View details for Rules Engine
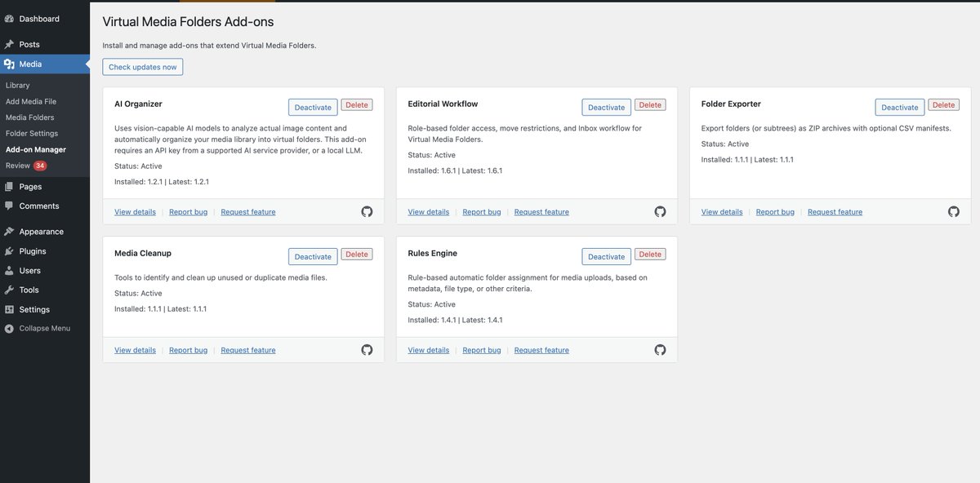 tap(429, 351)
